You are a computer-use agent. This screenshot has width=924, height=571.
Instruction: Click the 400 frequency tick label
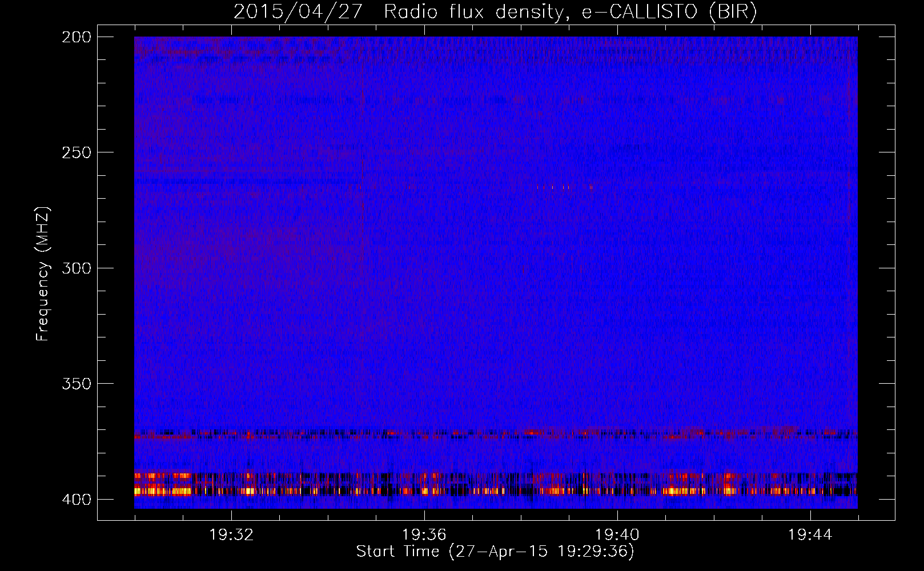tap(77, 499)
